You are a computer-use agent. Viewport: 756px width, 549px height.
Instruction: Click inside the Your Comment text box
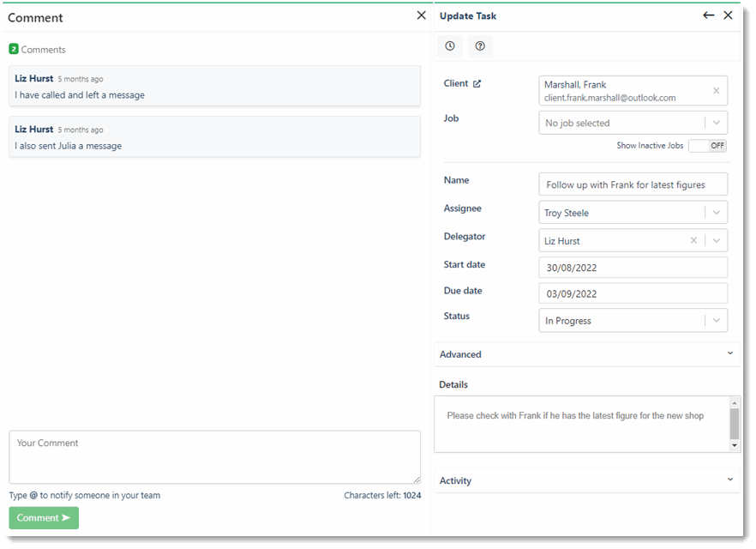point(214,456)
